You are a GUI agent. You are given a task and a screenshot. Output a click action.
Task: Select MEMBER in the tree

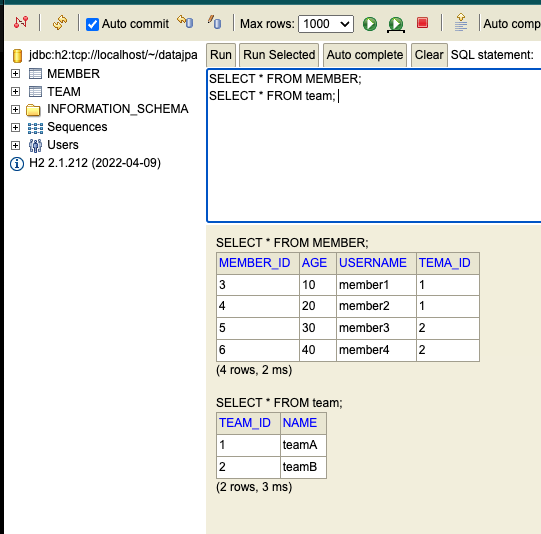tap(73, 73)
